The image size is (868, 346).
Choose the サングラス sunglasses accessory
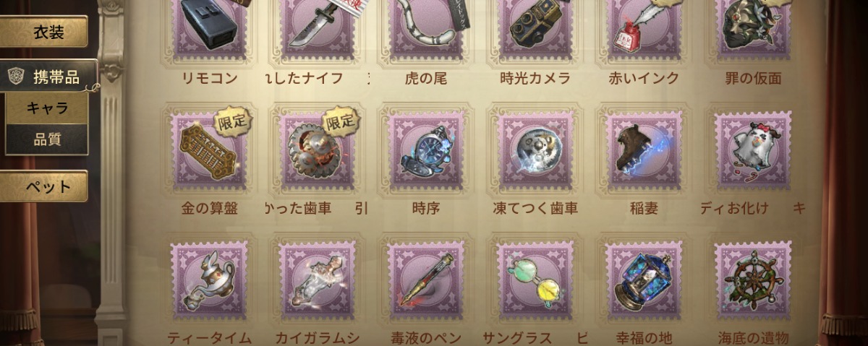(535, 280)
